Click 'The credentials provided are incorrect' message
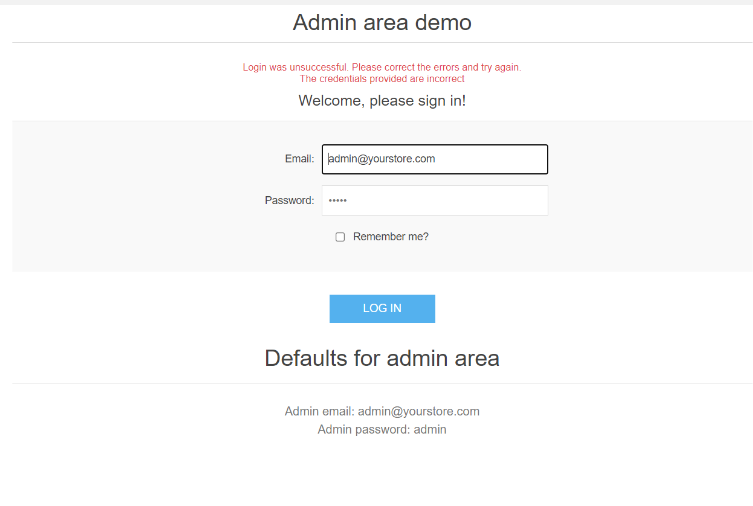This screenshot has height=506, width=753. [x=382, y=79]
